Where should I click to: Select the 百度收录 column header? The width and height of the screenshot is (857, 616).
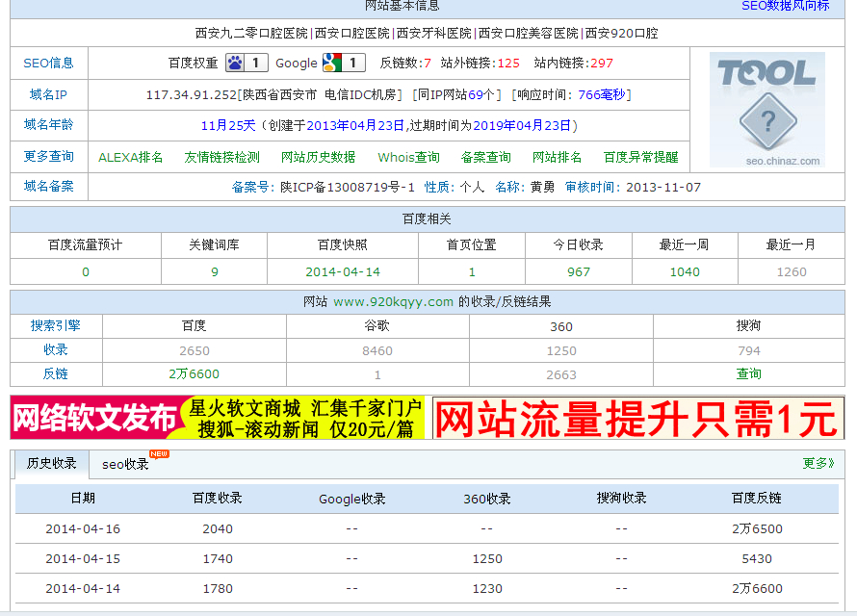(x=218, y=498)
